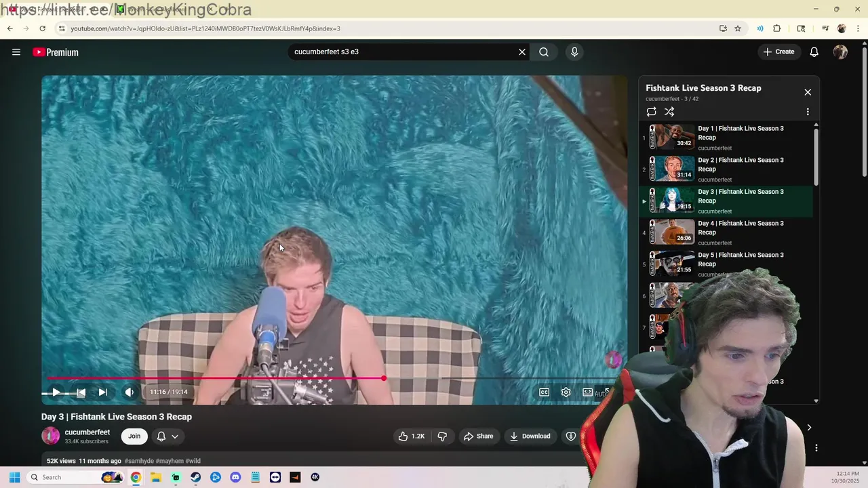Image resolution: width=868 pixels, height=488 pixels.
Task: Switch player to theater mode
Action: pos(587,392)
